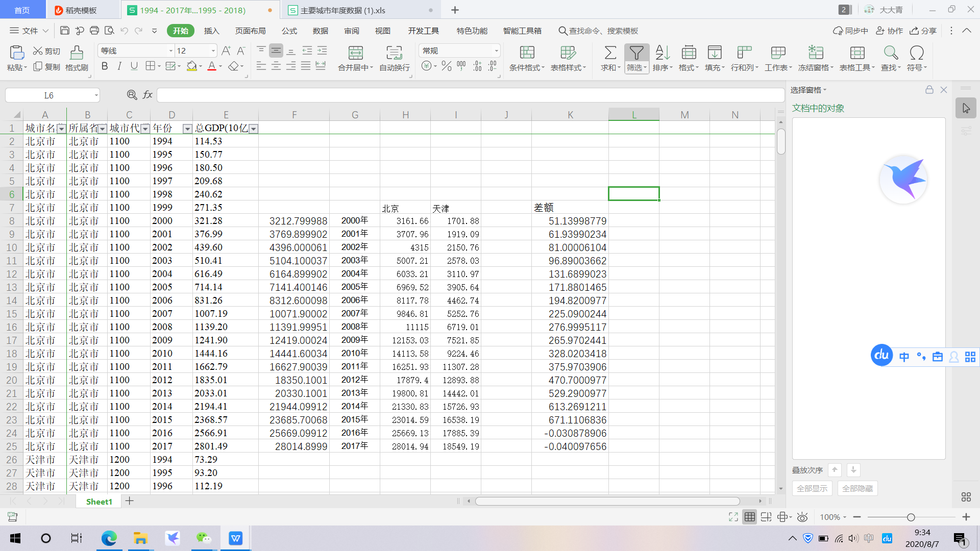Expand the font size 12 dropdown
This screenshot has height=551, width=980.
(x=213, y=51)
